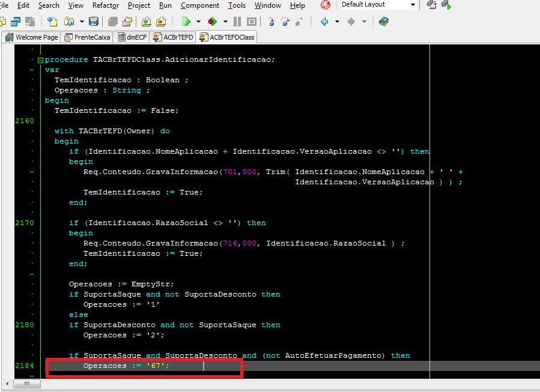540x392 pixels.
Task: Click the green Run arrow
Action: click(x=186, y=22)
